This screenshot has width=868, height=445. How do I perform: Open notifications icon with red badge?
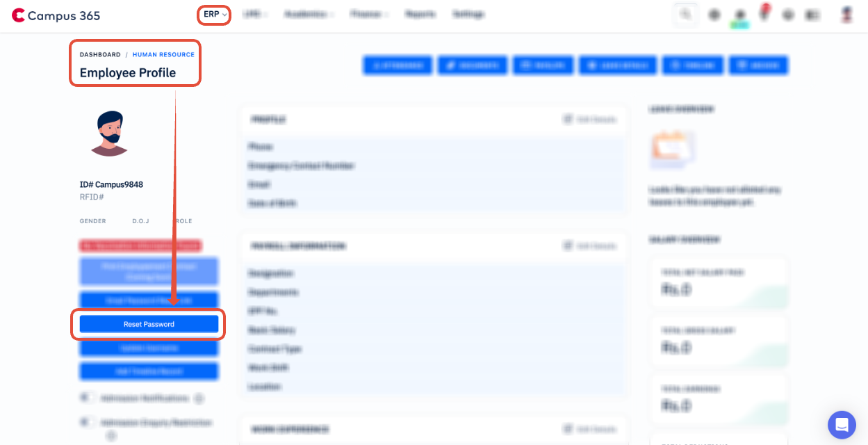pos(764,13)
